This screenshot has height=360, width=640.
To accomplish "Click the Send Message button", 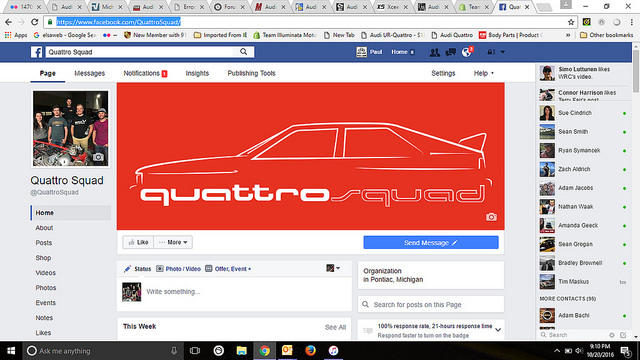I will pos(431,242).
